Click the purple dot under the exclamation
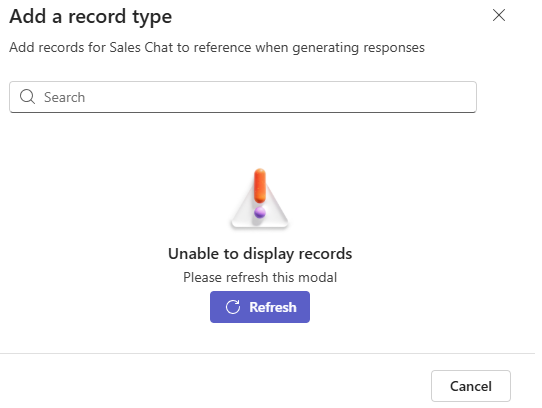 point(260,212)
